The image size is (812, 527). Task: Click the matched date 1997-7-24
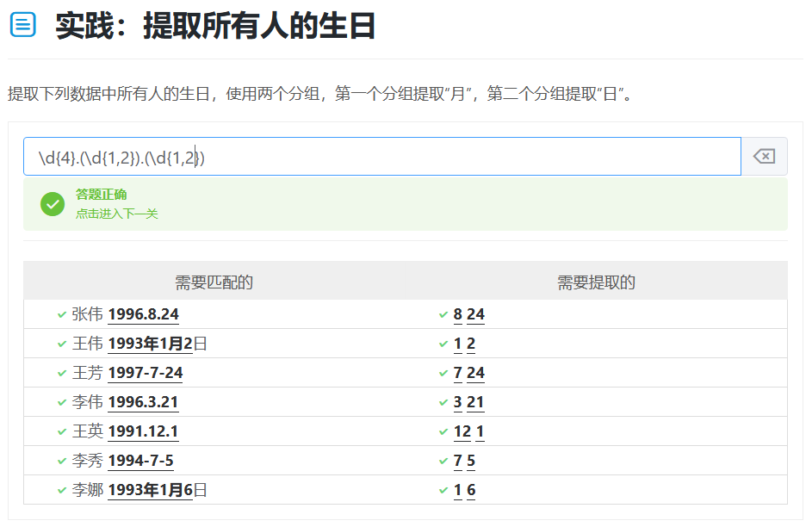[145, 374]
